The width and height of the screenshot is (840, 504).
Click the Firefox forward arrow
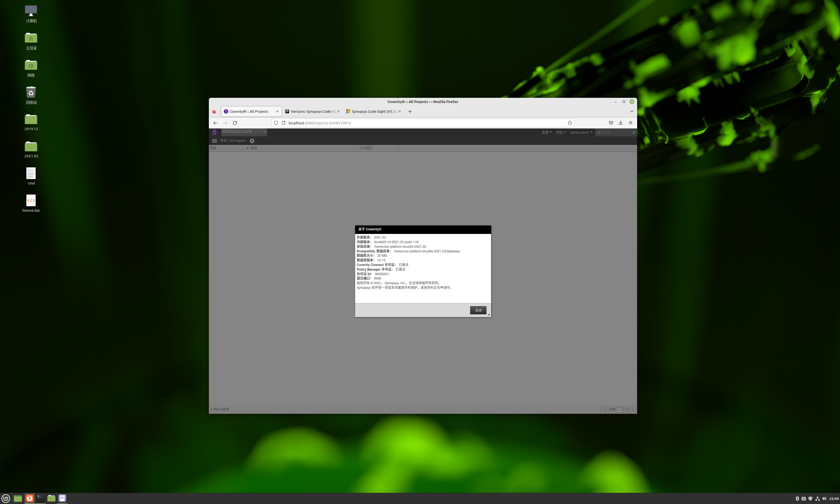[225, 123]
